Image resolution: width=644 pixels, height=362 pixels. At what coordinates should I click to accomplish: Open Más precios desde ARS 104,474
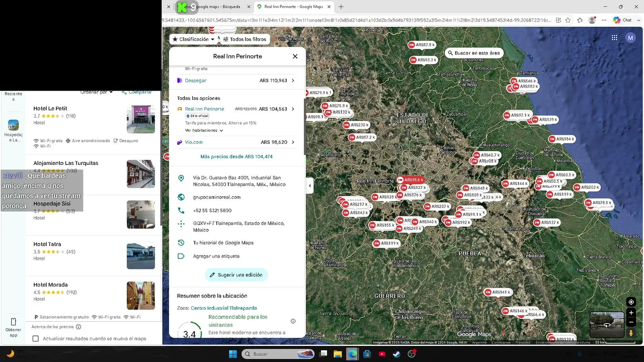(x=236, y=157)
